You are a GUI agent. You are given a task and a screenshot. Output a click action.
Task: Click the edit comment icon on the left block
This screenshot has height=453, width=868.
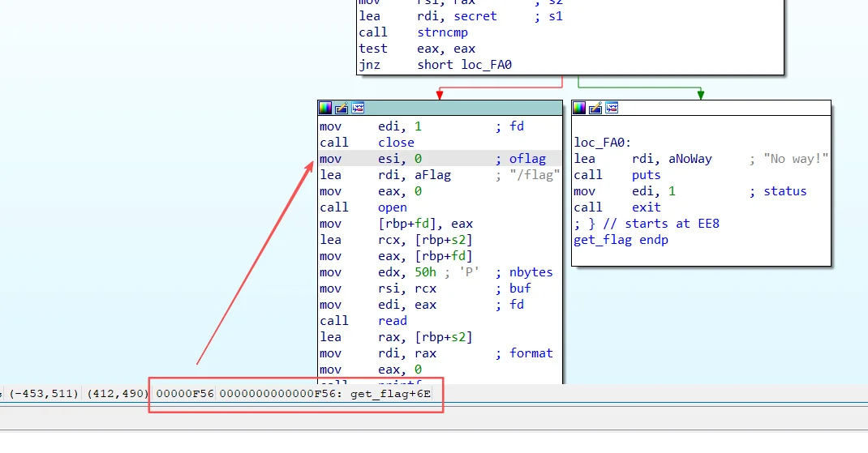342,108
